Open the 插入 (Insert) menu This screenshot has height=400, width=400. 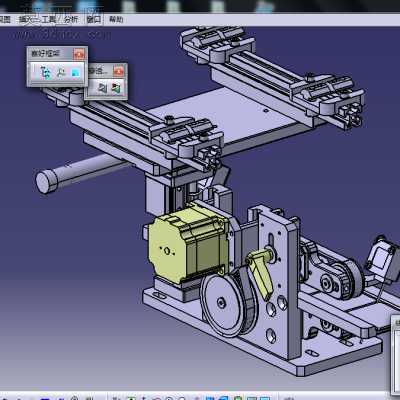(26, 19)
